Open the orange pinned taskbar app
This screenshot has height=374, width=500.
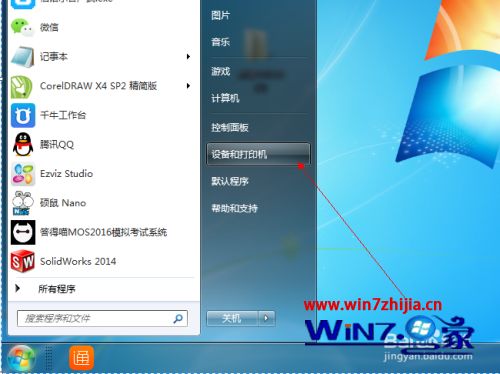pyautogui.click(x=81, y=358)
